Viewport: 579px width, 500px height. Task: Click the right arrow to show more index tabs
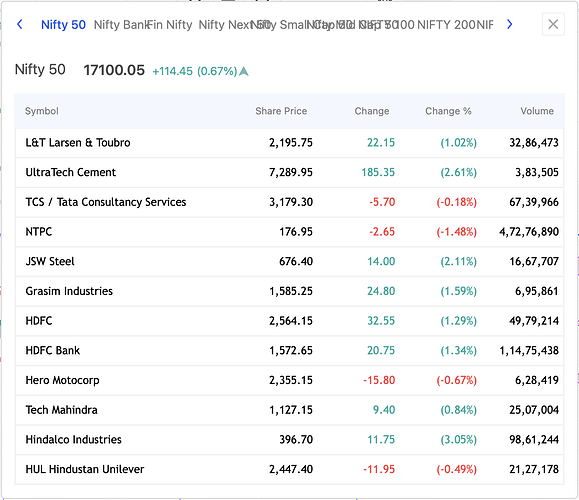(510, 24)
